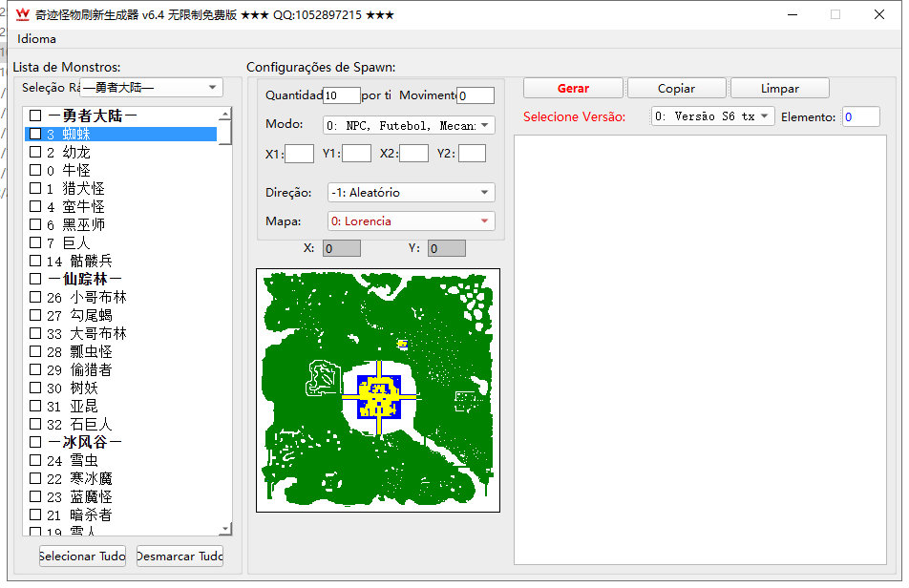
Task: Check the 仙踪林 group header checkbox
Action: pos(35,279)
